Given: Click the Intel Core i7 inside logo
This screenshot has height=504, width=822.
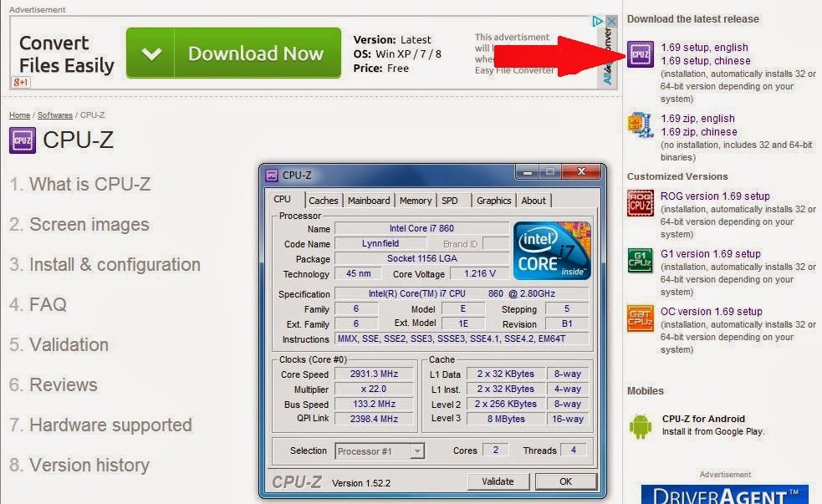Looking at the screenshot, I should (552, 251).
